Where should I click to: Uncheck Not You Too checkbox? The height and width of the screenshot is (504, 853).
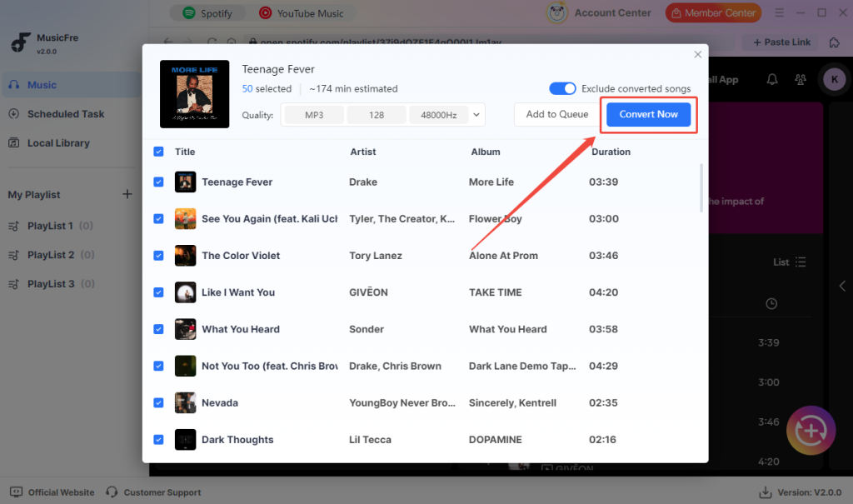(158, 366)
